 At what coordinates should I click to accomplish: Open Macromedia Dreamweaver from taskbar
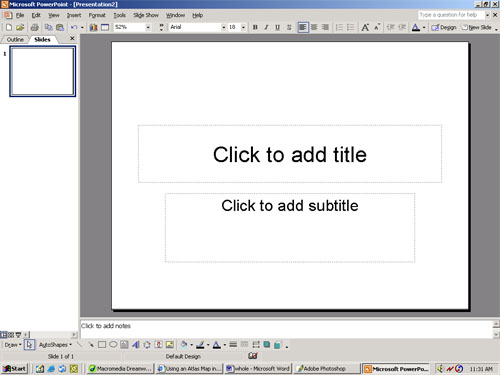120,369
